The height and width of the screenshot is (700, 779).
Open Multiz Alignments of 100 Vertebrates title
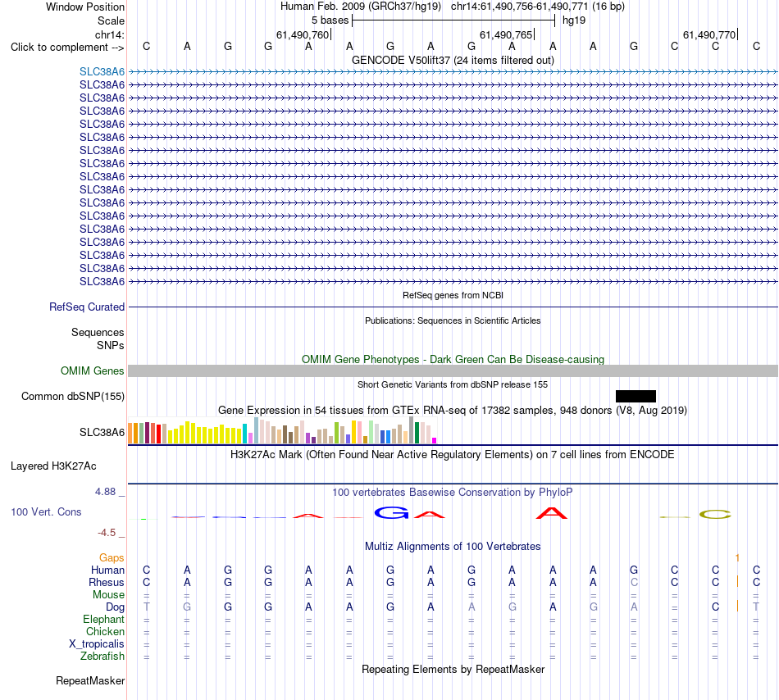[x=453, y=546]
